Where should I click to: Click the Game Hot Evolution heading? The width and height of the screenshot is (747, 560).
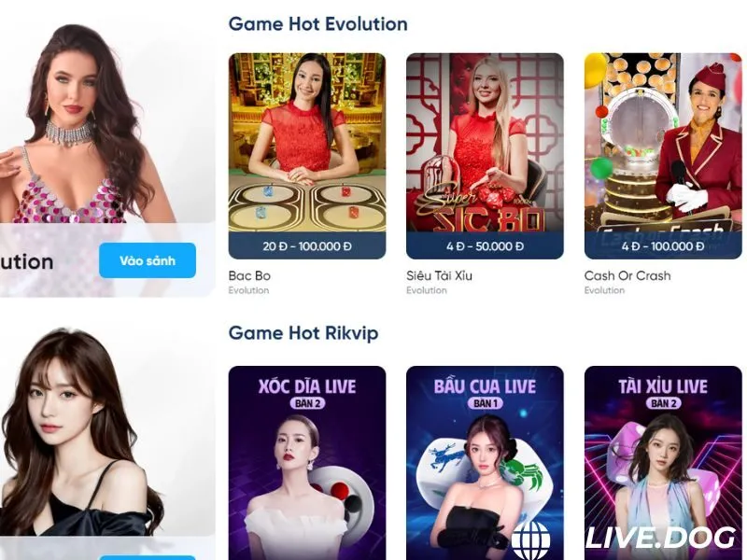pos(317,24)
